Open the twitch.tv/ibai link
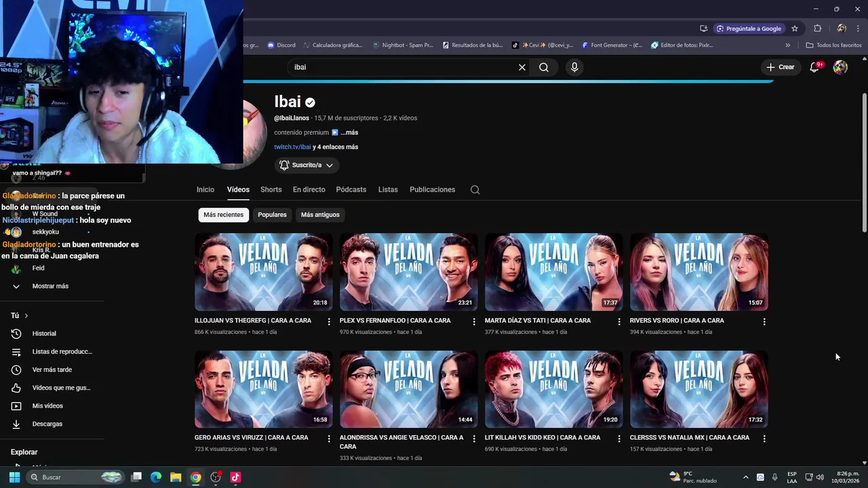Image resolution: width=868 pixels, height=488 pixels. point(292,147)
